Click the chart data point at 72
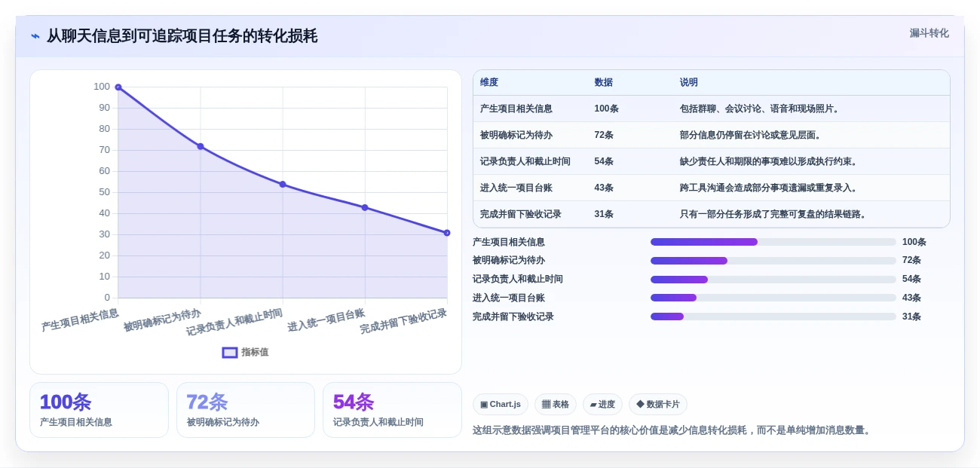The height and width of the screenshot is (468, 980). 201,146
